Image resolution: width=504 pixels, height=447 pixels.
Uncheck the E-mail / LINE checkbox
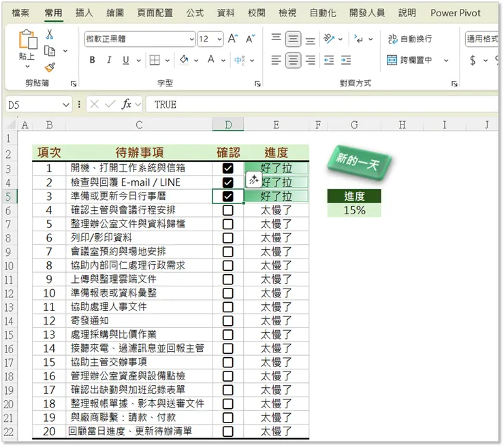tap(228, 182)
